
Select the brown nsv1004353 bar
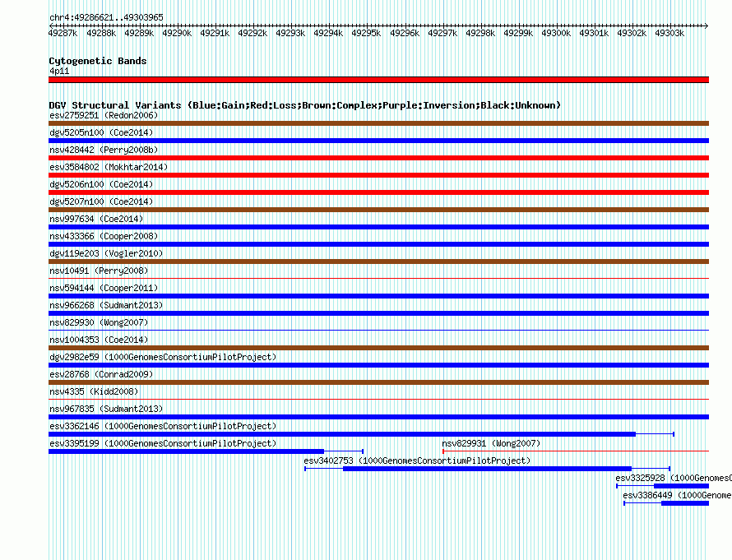click(378, 348)
